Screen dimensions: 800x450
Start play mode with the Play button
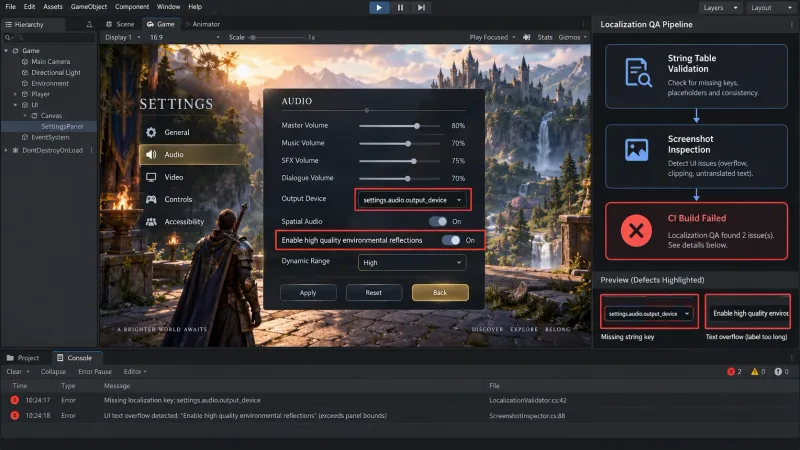tap(379, 7)
